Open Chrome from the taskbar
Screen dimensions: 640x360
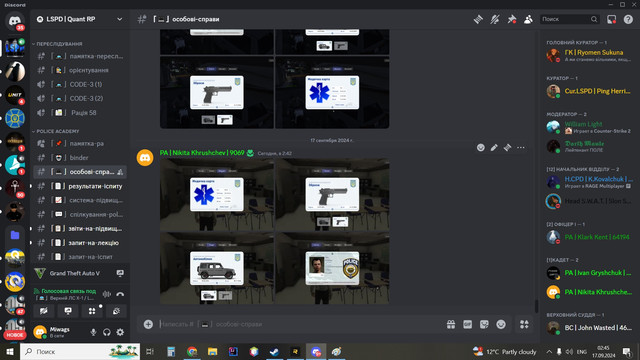click(192, 351)
